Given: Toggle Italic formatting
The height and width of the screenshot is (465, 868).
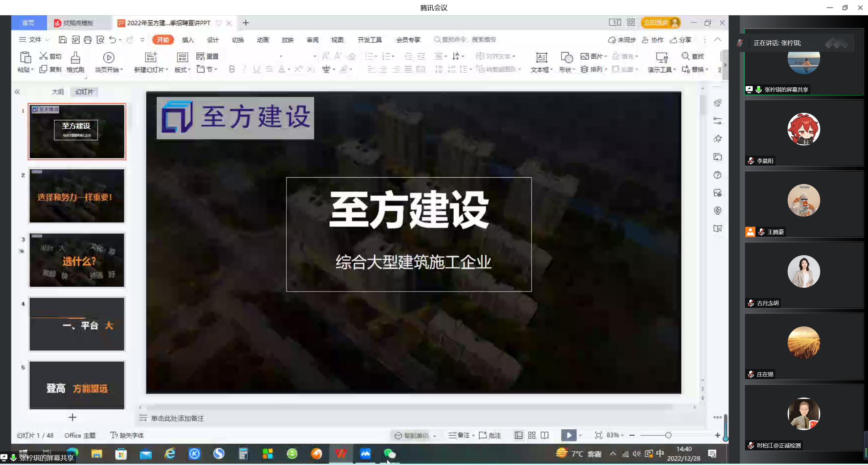Looking at the screenshot, I should click(244, 69).
